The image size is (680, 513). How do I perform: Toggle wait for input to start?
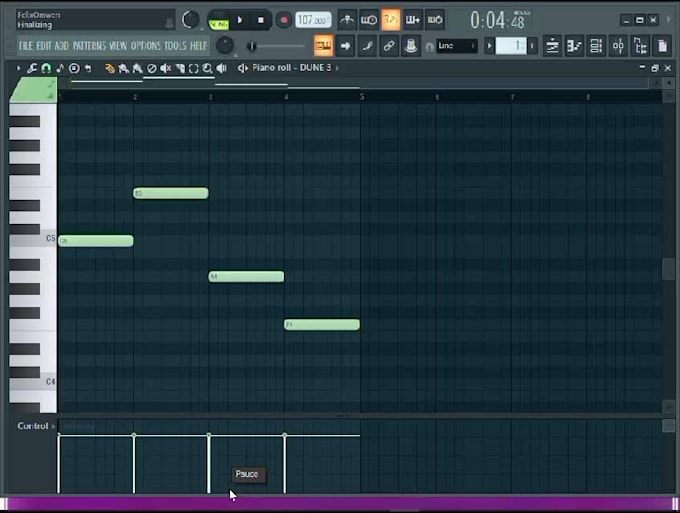coord(369,20)
